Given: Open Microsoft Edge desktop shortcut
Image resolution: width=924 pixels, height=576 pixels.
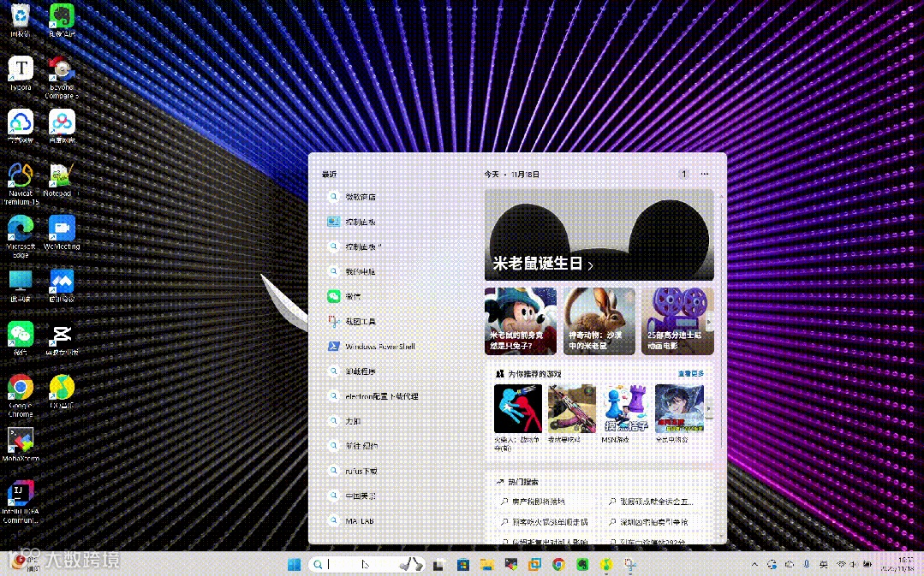Looking at the screenshot, I should tap(21, 237).
